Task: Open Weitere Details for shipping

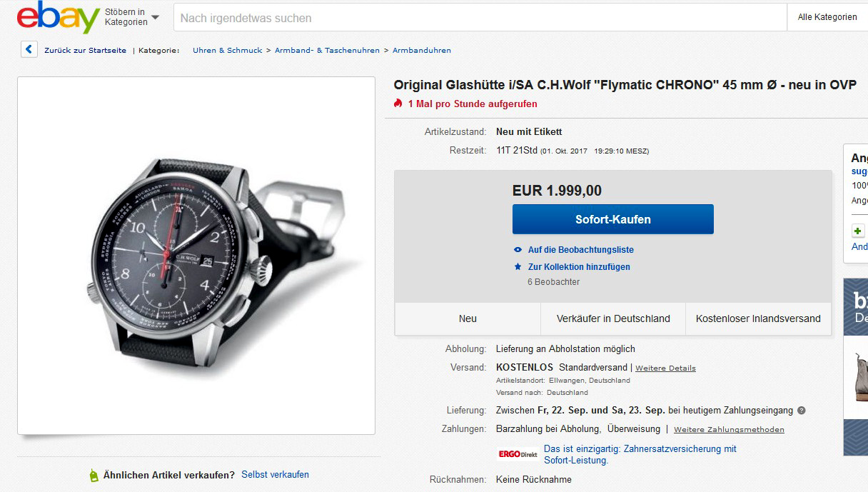Action: click(665, 368)
